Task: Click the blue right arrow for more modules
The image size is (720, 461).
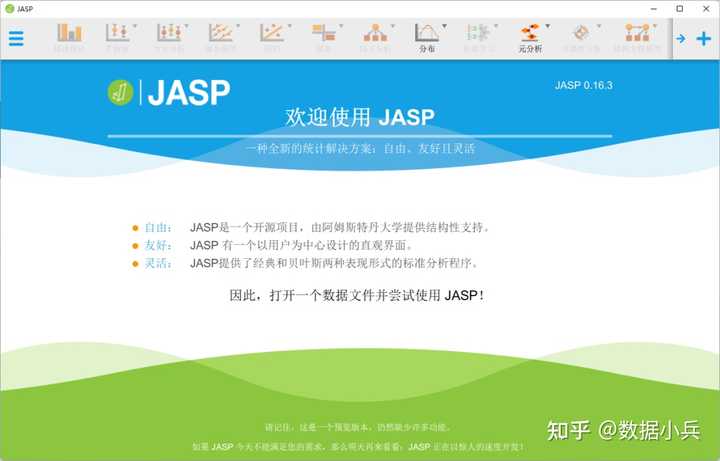Action: [681, 39]
